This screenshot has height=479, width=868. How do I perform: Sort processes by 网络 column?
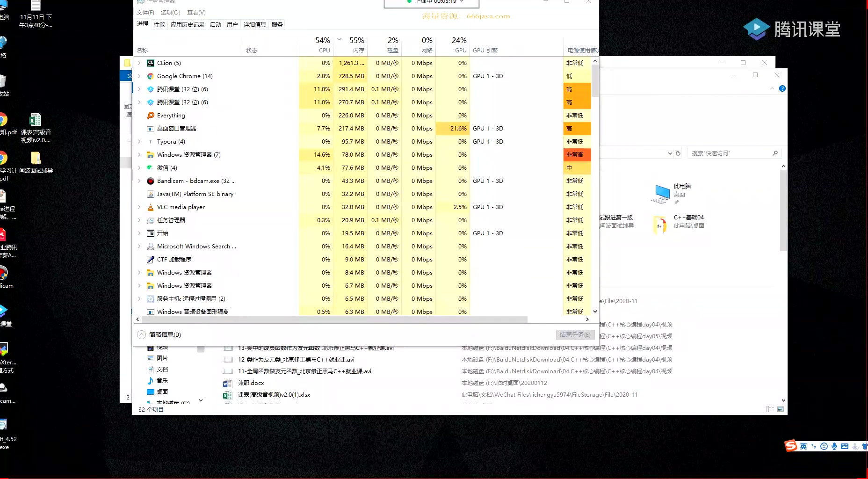[x=419, y=45]
